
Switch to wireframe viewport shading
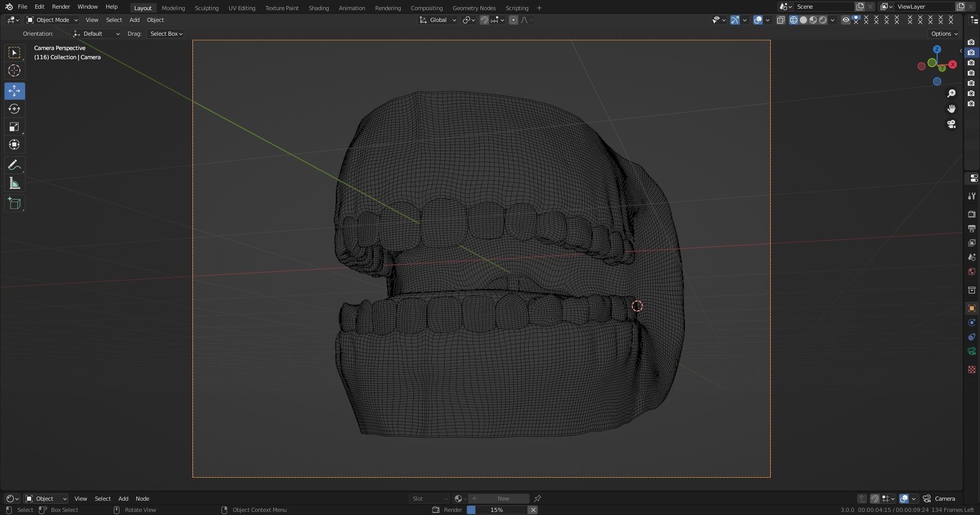(794, 20)
